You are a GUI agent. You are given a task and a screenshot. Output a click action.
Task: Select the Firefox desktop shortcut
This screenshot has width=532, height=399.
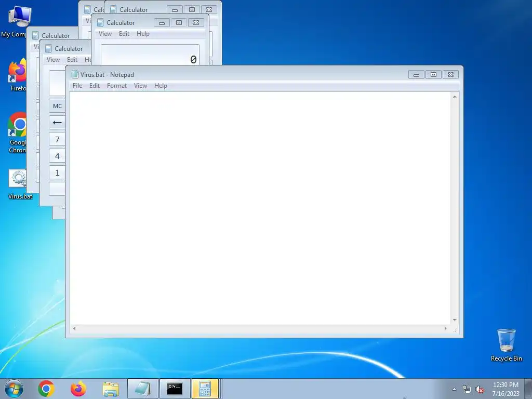(x=18, y=75)
